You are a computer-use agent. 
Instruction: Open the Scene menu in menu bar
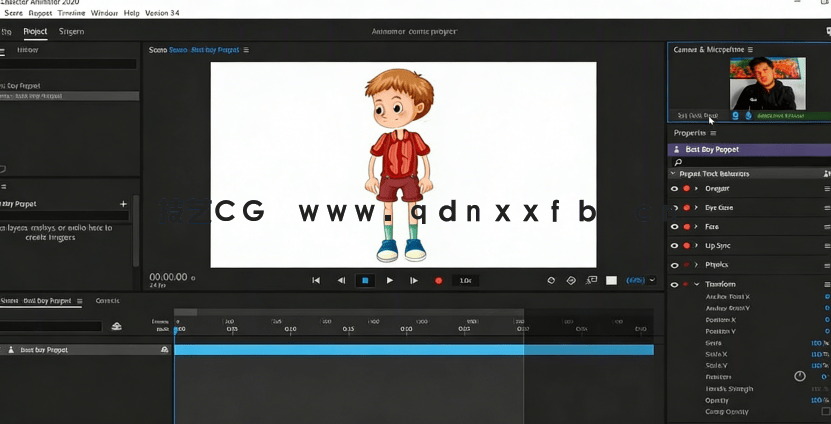click(13, 13)
